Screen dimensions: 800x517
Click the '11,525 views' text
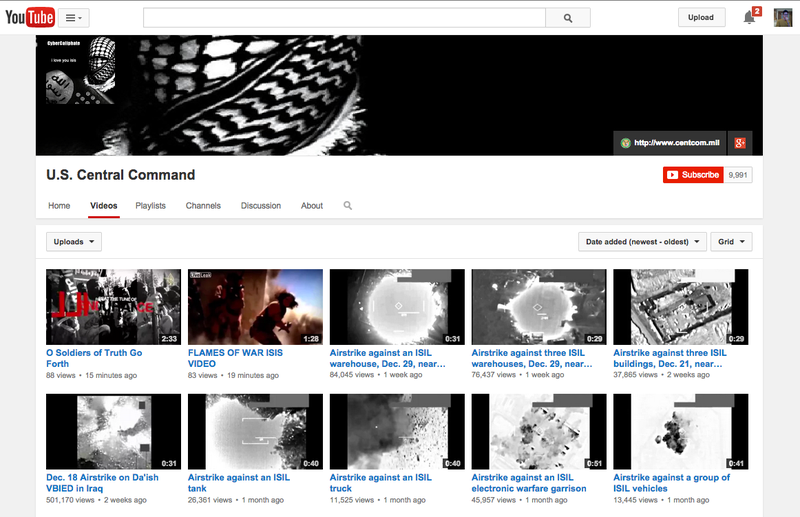click(x=352, y=500)
